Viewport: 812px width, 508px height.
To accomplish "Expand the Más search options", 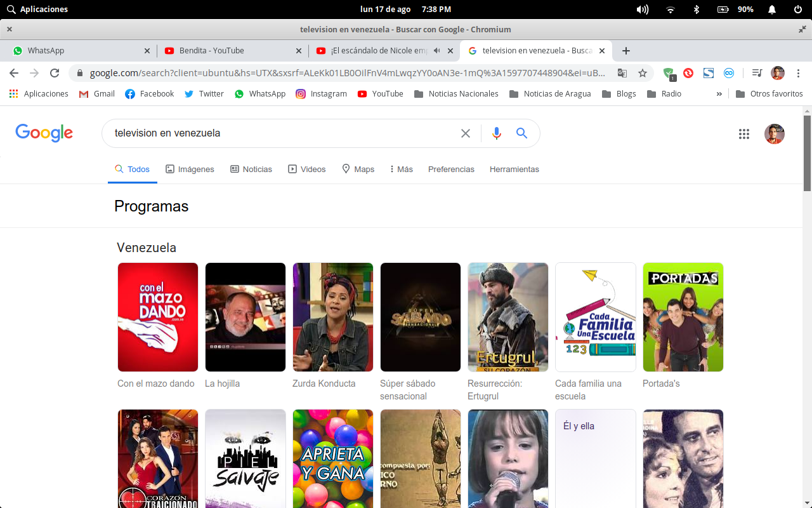I will point(402,170).
